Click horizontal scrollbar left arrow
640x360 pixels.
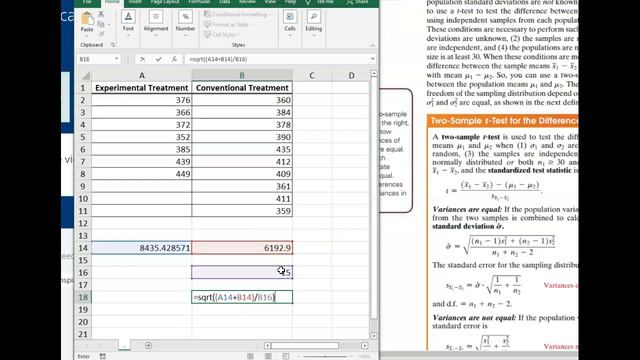pos(267,345)
